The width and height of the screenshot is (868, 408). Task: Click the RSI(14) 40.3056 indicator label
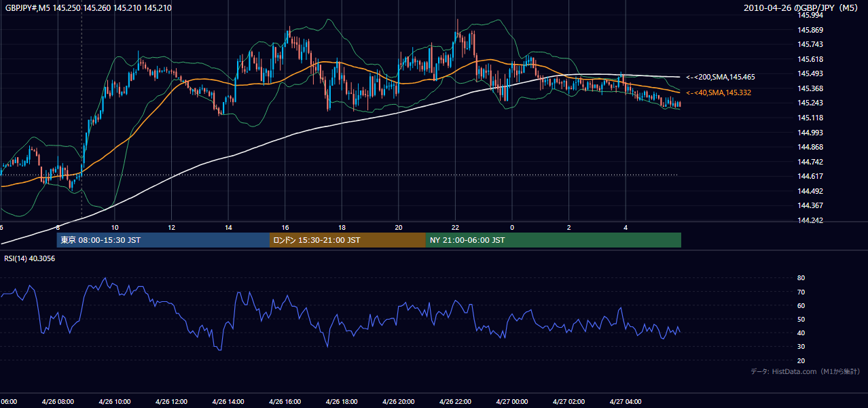click(30, 258)
